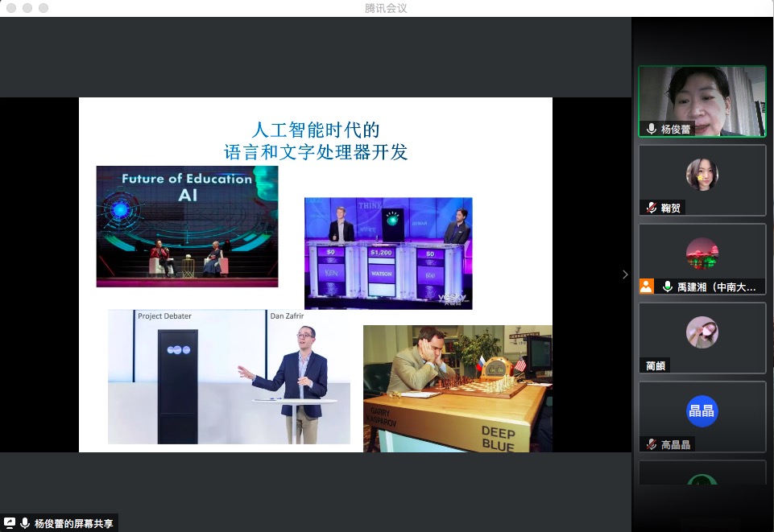Image resolution: width=774 pixels, height=532 pixels.
Task: Click the orange contact icon beside 禹建湘
Action: 647,286
